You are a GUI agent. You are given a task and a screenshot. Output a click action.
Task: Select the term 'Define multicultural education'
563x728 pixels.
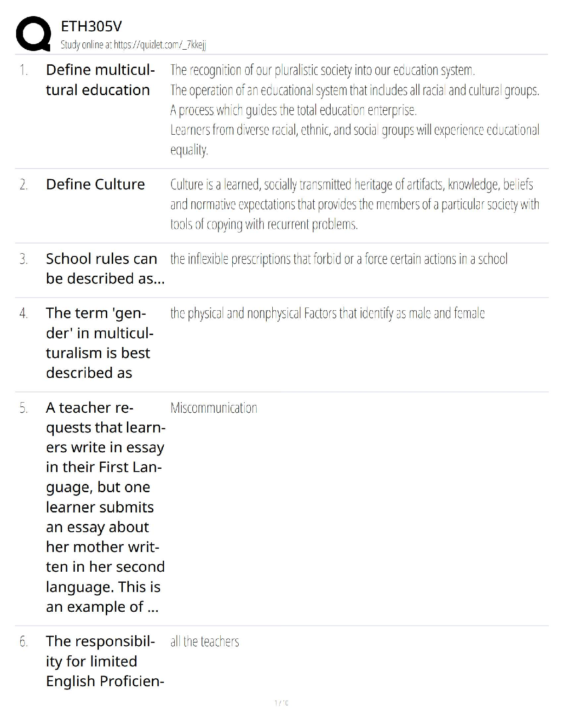(x=100, y=80)
